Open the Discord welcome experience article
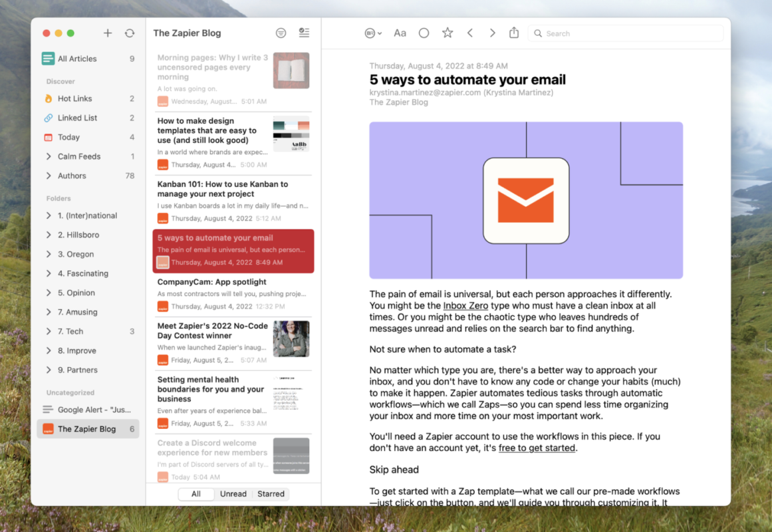Viewport: 772px width, 532px height. tap(233, 460)
